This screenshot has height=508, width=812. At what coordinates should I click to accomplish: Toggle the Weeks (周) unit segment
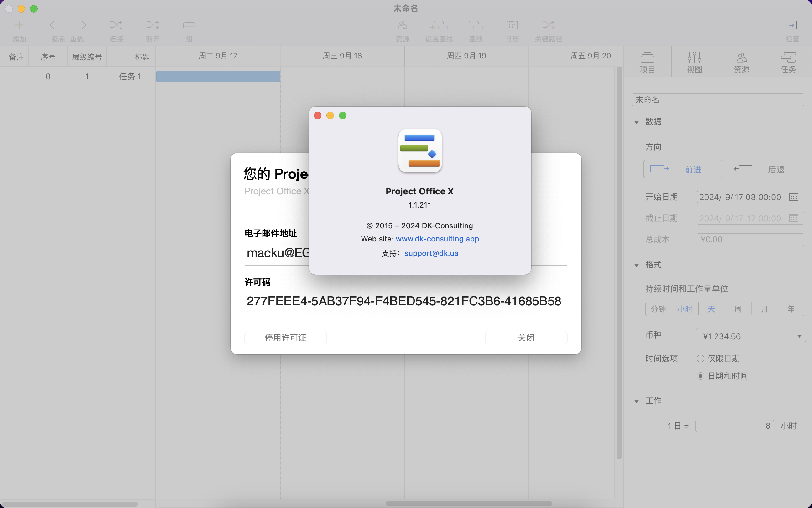point(738,309)
